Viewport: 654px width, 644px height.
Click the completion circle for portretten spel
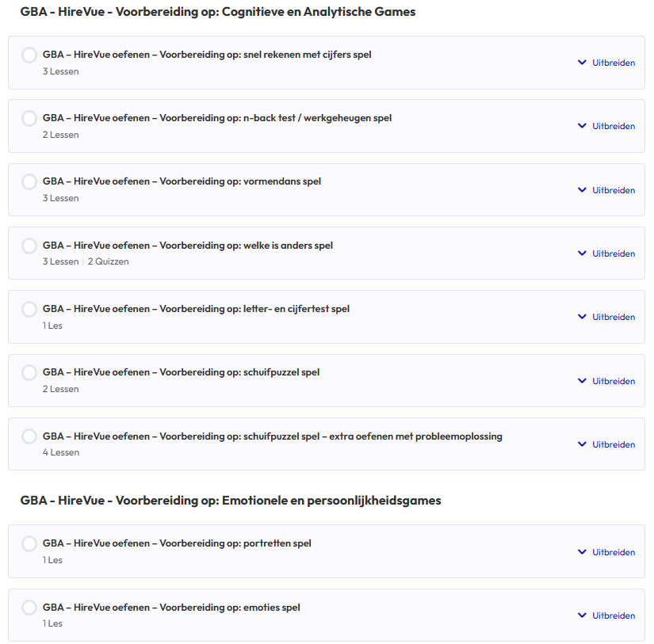pos(29,543)
